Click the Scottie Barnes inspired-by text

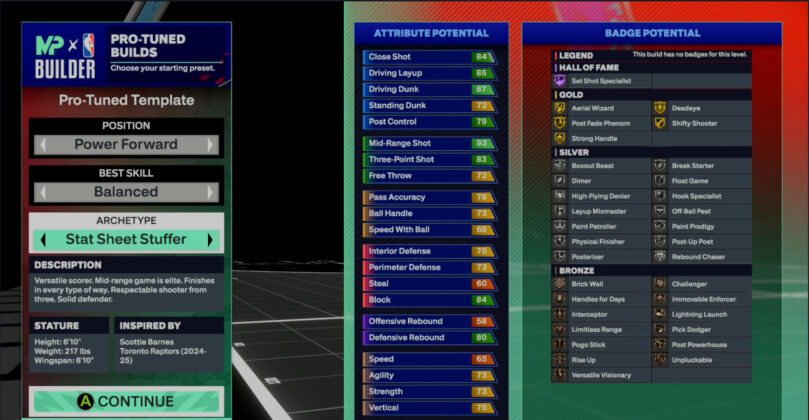[x=147, y=342]
